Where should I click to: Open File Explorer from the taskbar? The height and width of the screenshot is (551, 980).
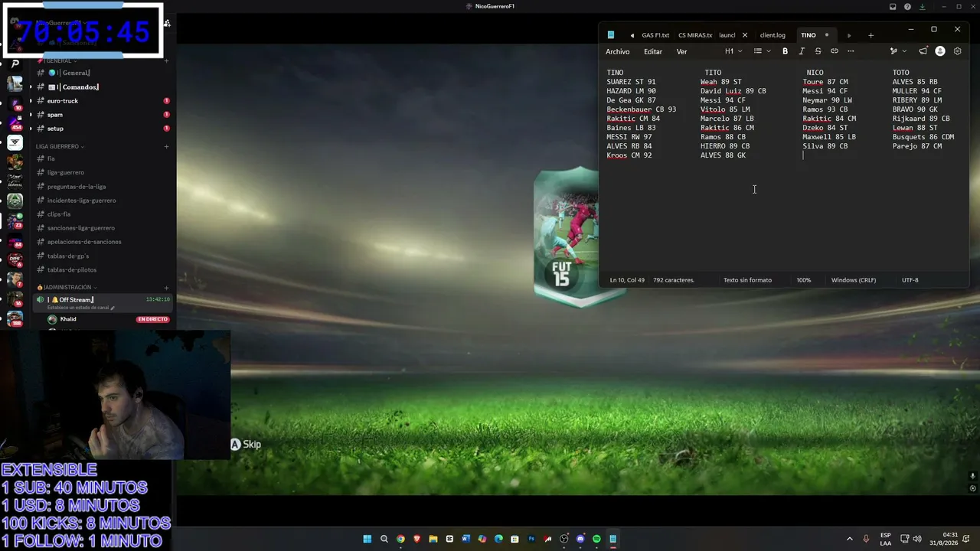[x=433, y=539]
